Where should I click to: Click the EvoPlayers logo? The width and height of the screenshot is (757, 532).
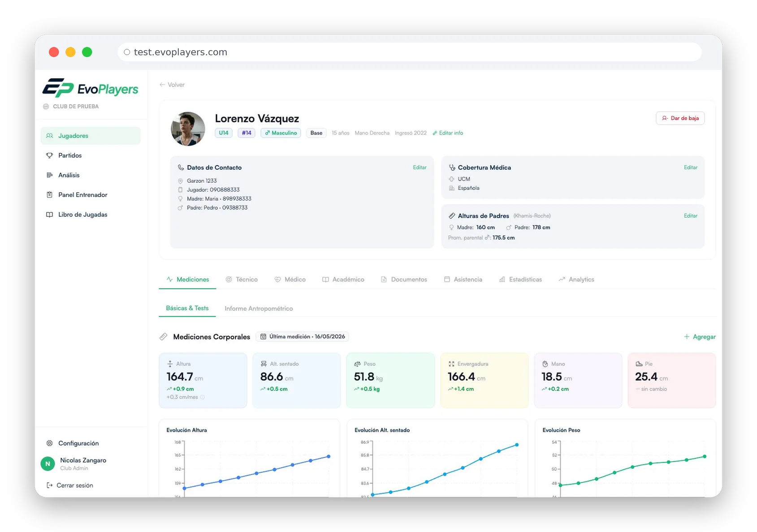[91, 88]
